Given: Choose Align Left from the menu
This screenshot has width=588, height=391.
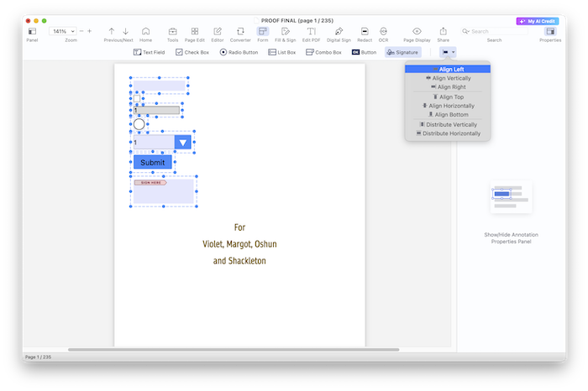Looking at the screenshot, I should point(448,70).
